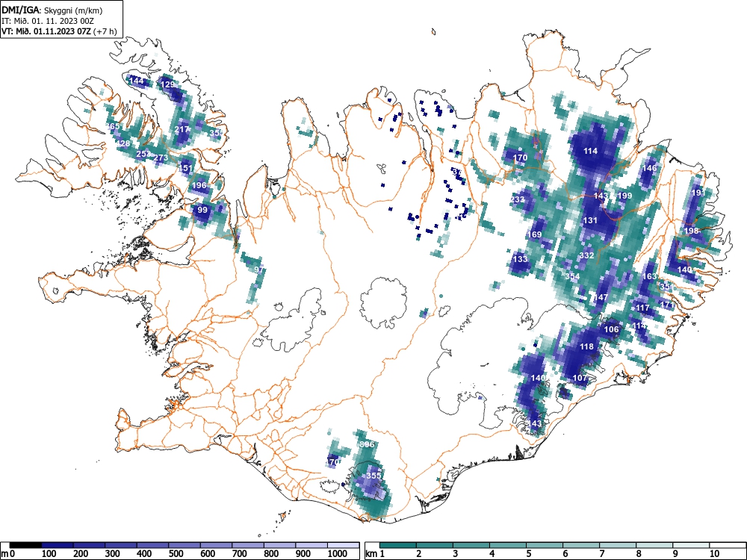Click the visibility value 131 on the map
This screenshot has height=560, width=747.
click(590, 220)
